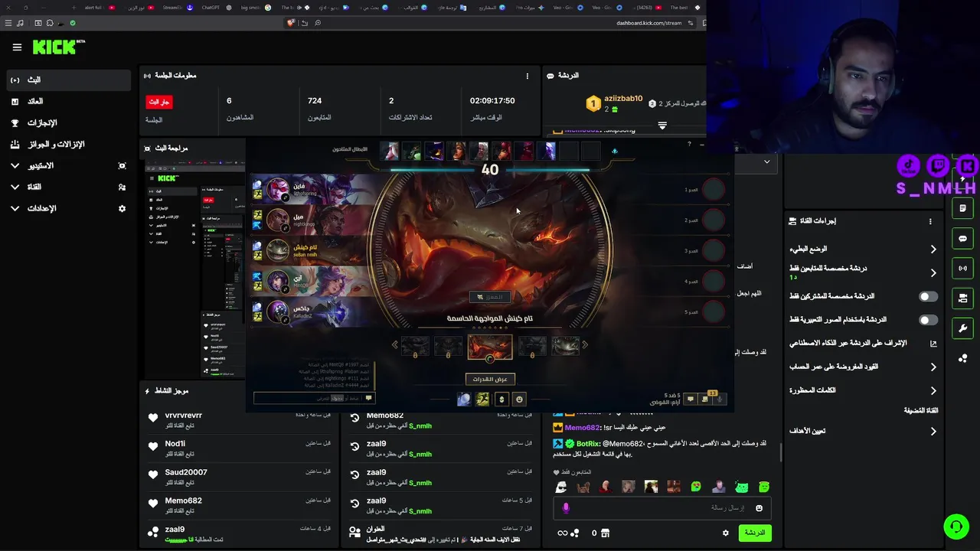The width and height of the screenshot is (980, 551).
Task: Expand the Studio section in the left sidebar
Action: point(69,165)
